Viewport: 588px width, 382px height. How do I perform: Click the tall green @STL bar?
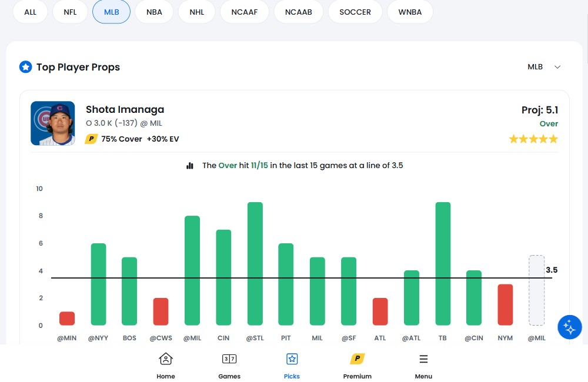[255, 263]
